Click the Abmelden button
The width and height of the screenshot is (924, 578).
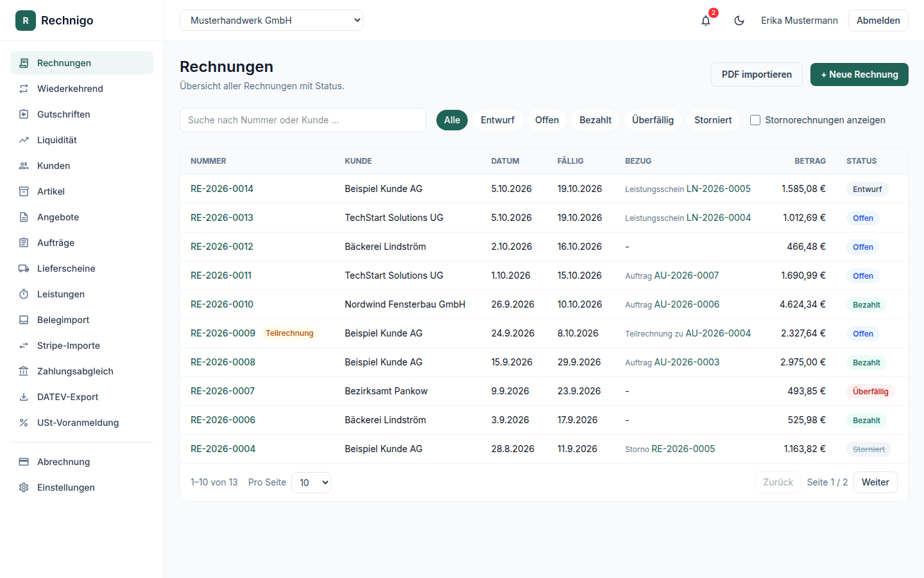(x=878, y=21)
